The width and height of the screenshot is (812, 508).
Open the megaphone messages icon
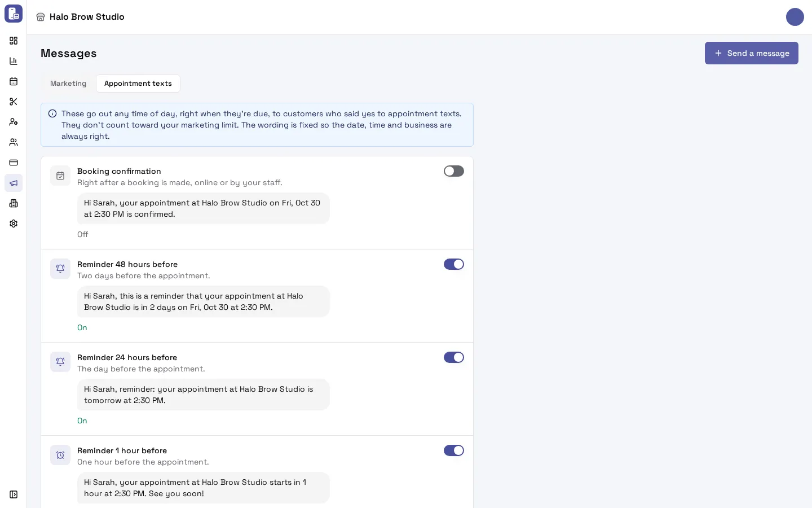click(14, 183)
